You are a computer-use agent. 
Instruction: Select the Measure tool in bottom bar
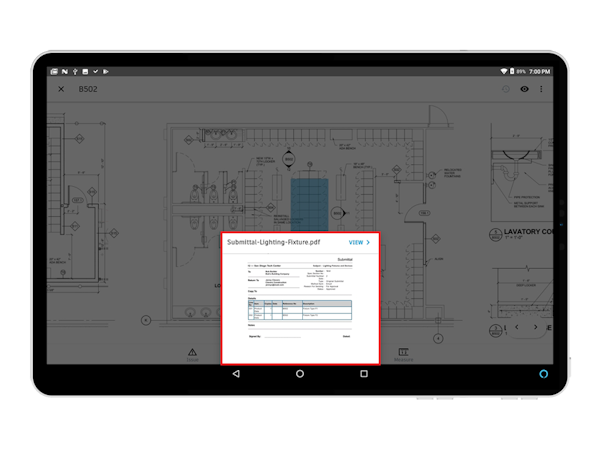coord(404,353)
